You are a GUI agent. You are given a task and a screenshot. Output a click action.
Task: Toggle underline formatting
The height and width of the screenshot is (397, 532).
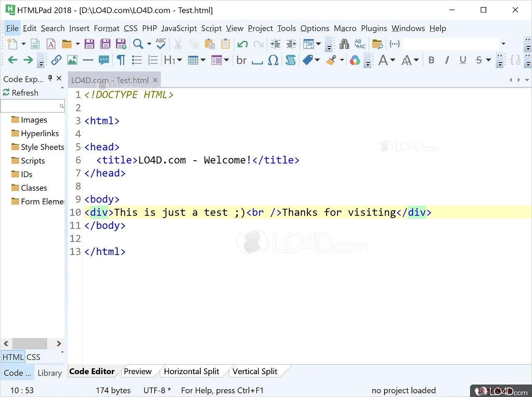[x=463, y=60]
